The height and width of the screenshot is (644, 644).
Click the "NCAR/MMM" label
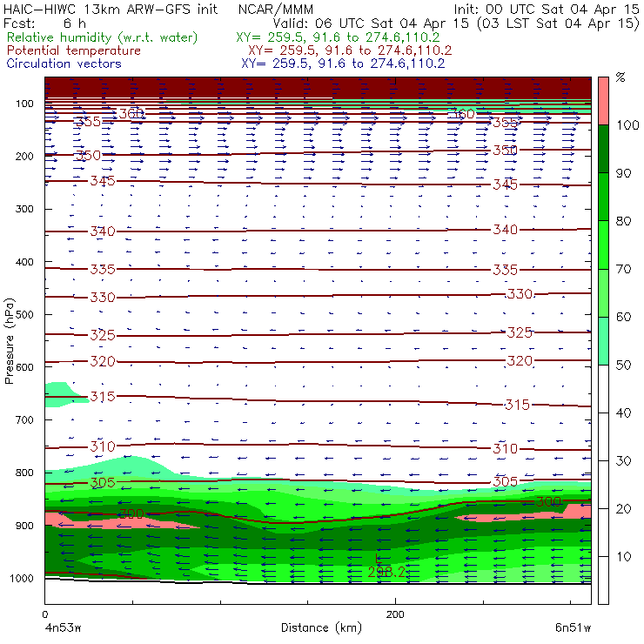[276, 9]
